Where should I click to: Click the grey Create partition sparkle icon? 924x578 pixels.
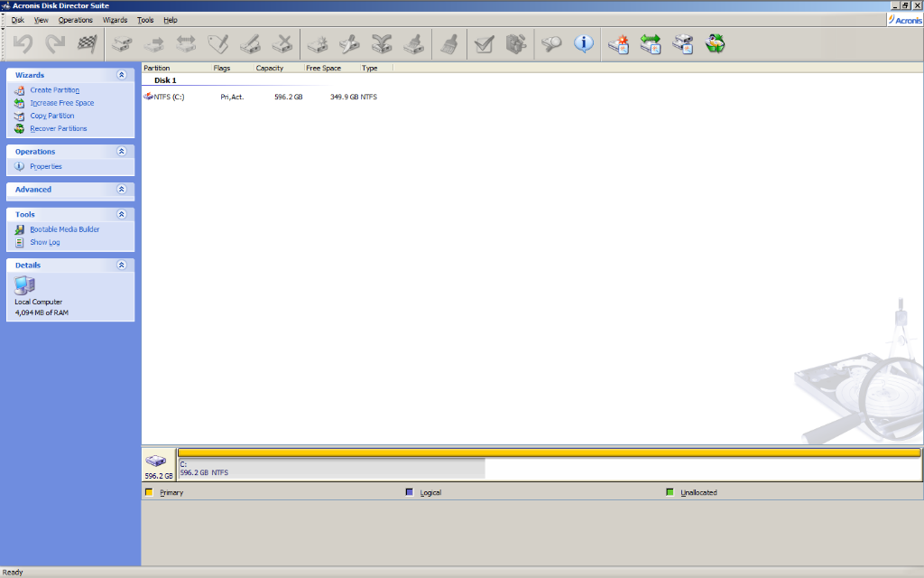(318, 44)
